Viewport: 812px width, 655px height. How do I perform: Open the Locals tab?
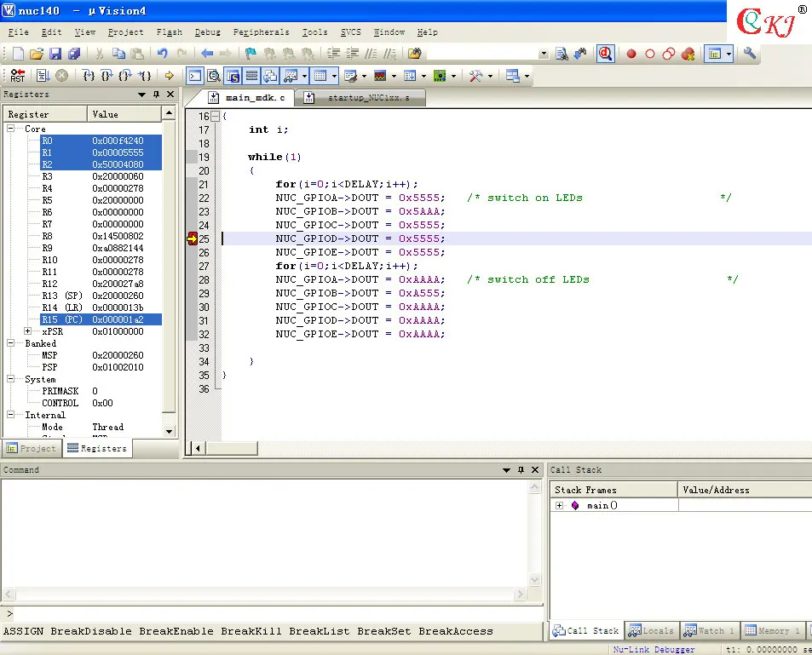tap(652, 630)
